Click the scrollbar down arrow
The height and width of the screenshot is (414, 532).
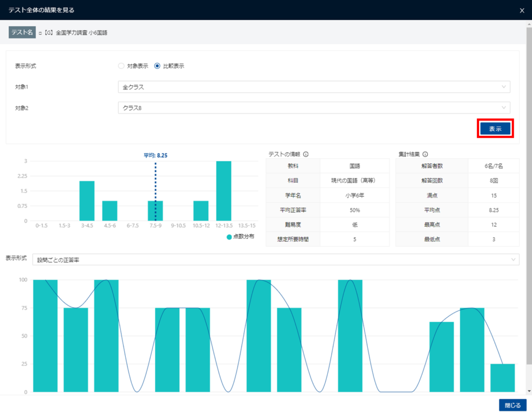coord(529,391)
